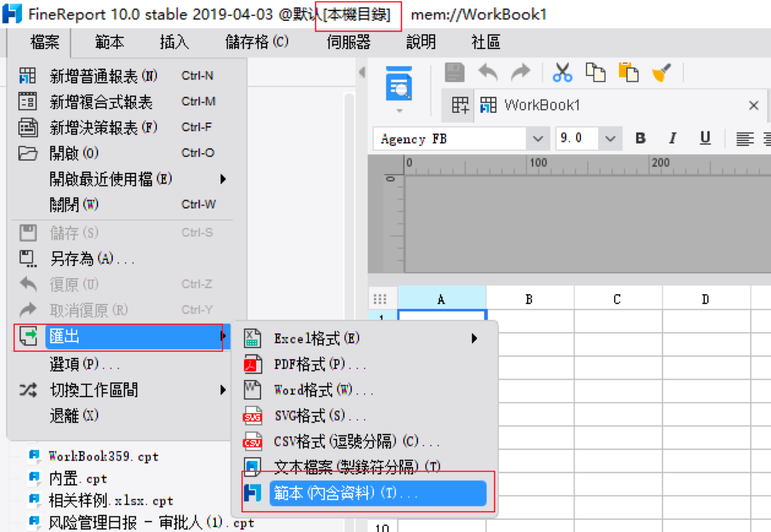The image size is (771, 532).
Task: Export as 文本檔案(製錶符分隔)(T)
Action: tap(365, 466)
